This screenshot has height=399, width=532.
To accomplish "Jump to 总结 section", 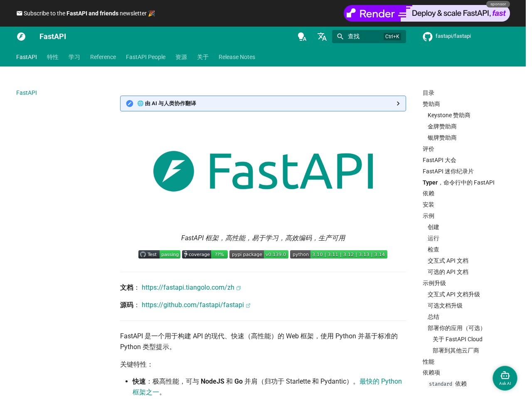I will point(433,317).
